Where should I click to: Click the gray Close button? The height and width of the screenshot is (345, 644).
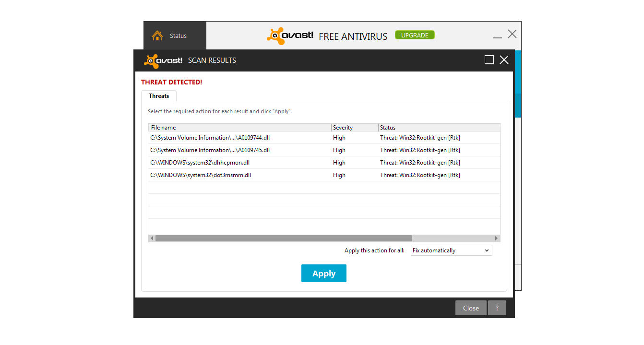tap(471, 308)
